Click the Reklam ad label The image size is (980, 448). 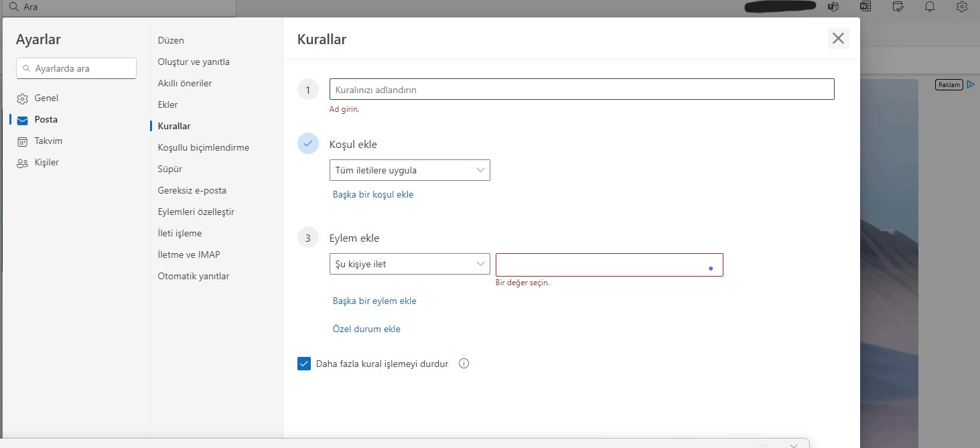click(949, 84)
